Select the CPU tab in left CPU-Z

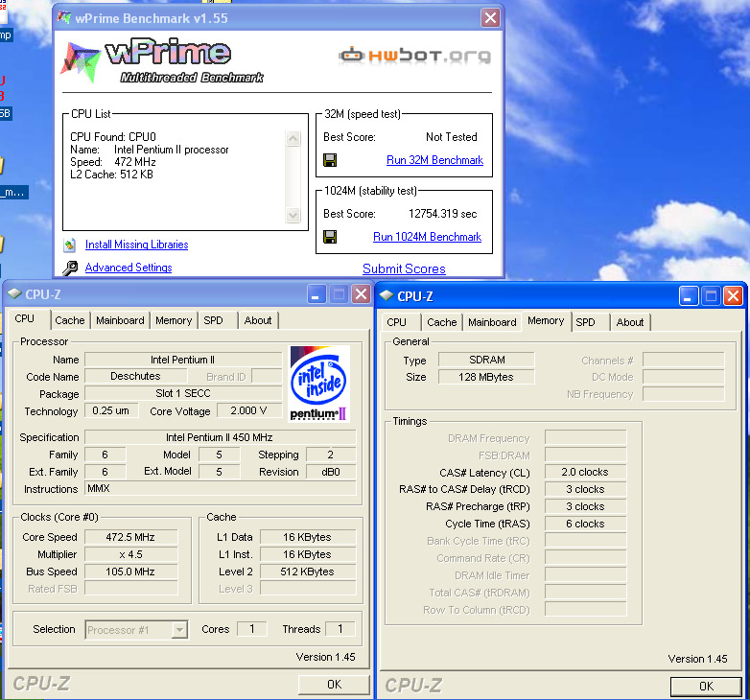pyautogui.click(x=25, y=319)
